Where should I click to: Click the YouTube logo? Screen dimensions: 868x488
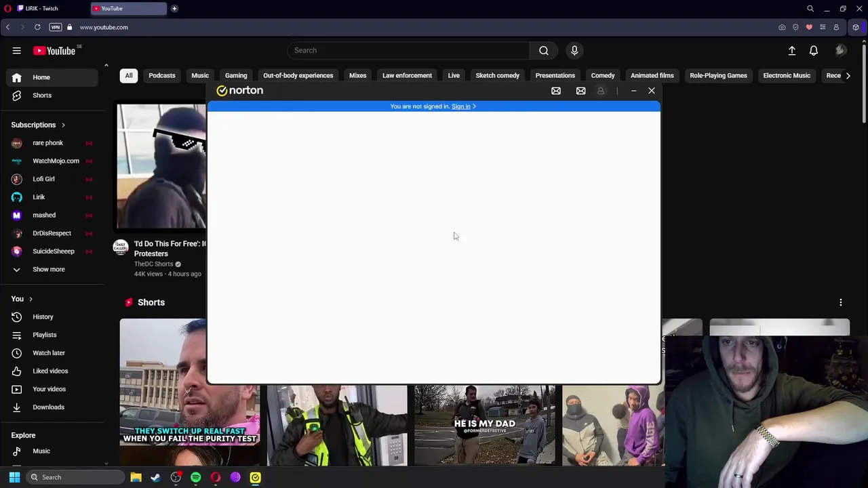click(x=54, y=51)
